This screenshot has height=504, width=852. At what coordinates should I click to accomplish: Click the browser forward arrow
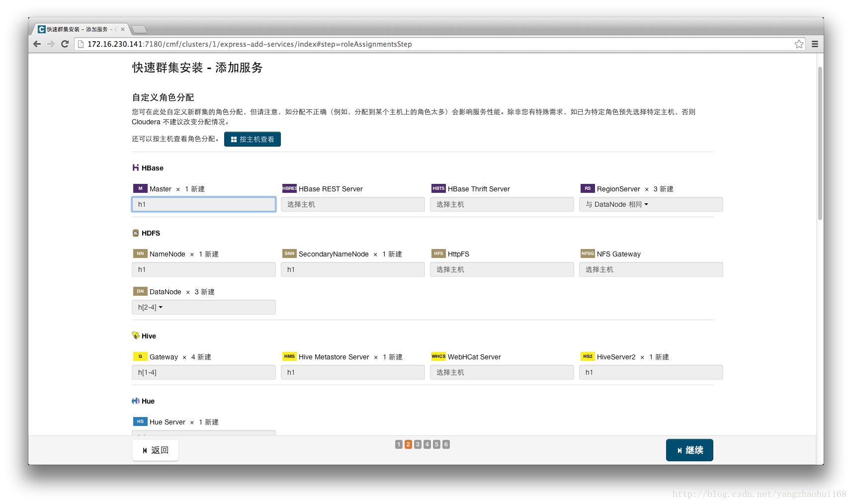tap(51, 44)
